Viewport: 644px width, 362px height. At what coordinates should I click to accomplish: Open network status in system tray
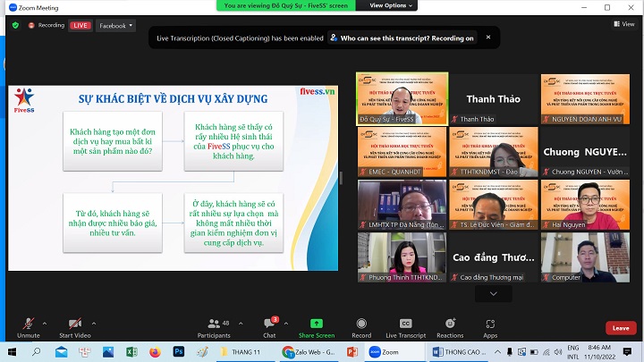pos(546,352)
